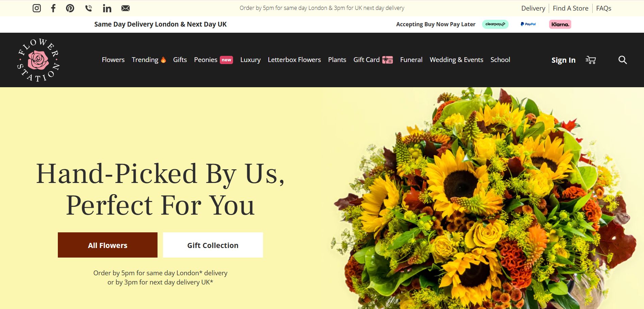Open Gift Card menu item
This screenshot has height=309, width=644.
[373, 60]
